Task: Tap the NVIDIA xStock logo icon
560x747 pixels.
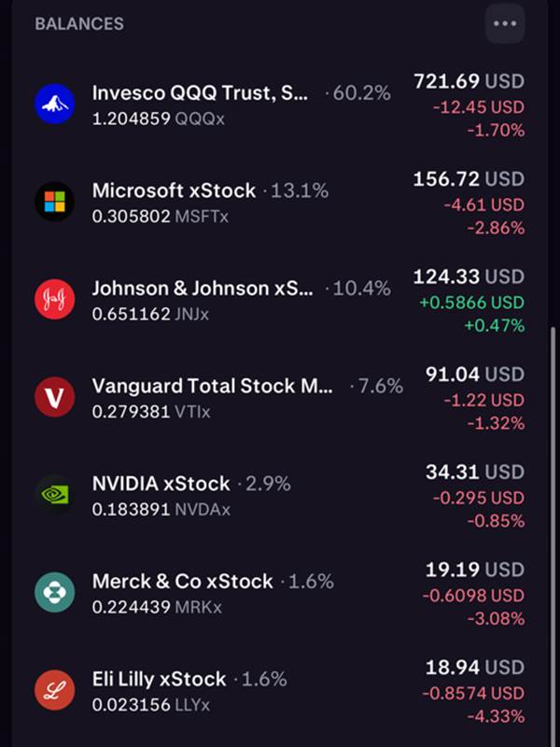Action: (x=54, y=495)
